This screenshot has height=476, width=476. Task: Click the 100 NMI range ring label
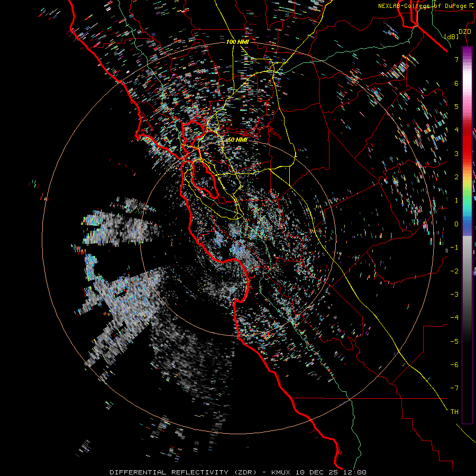[237, 42]
